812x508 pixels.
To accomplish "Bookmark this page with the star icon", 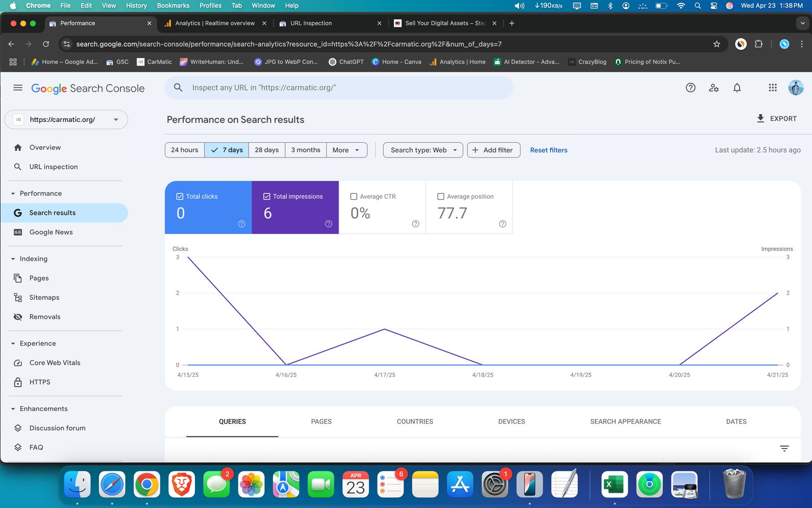I will pyautogui.click(x=717, y=44).
